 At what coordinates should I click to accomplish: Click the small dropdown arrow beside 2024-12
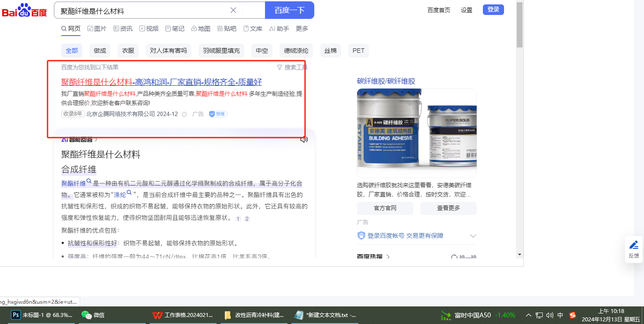tap(184, 114)
